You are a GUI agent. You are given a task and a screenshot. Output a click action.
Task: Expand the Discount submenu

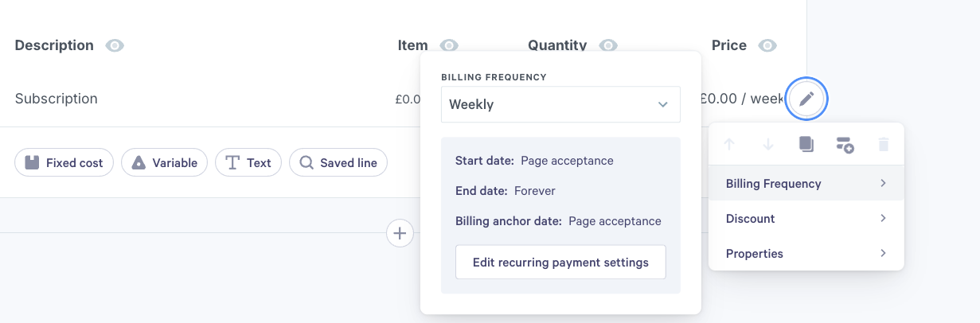pyautogui.click(x=806, y=219)
